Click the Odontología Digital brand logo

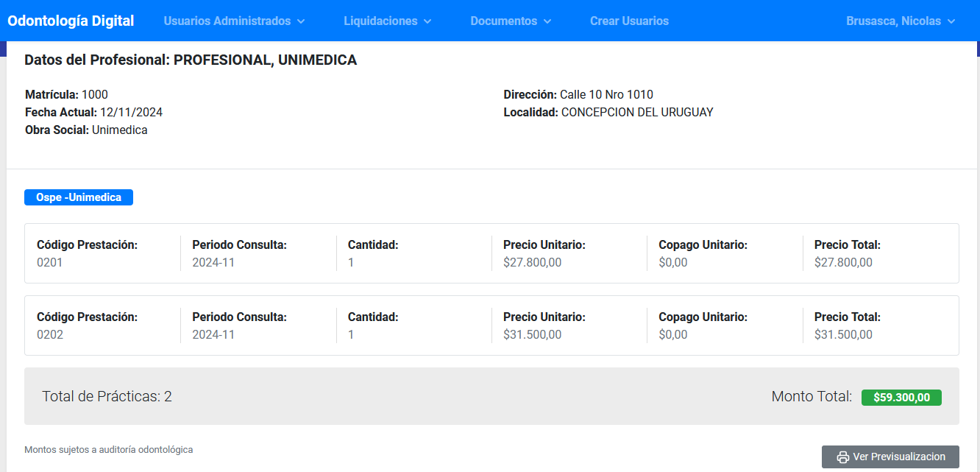click(x=71, y=21)
